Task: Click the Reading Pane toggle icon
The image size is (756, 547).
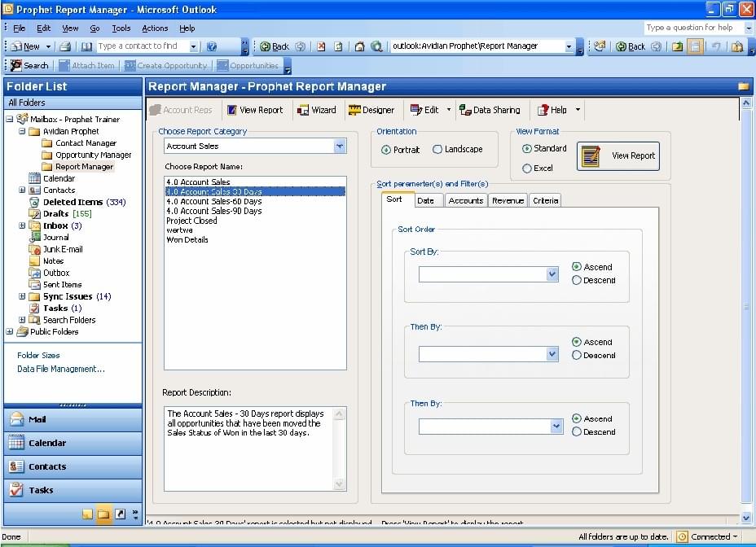Action: [695, 46]
